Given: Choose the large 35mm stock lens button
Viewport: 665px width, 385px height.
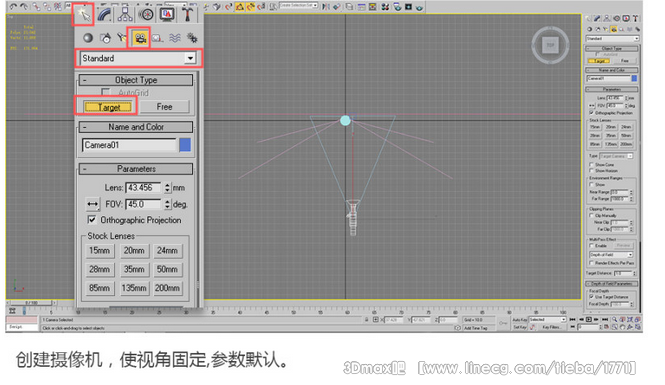Looking at the screenshot, I should click(134, 269).
